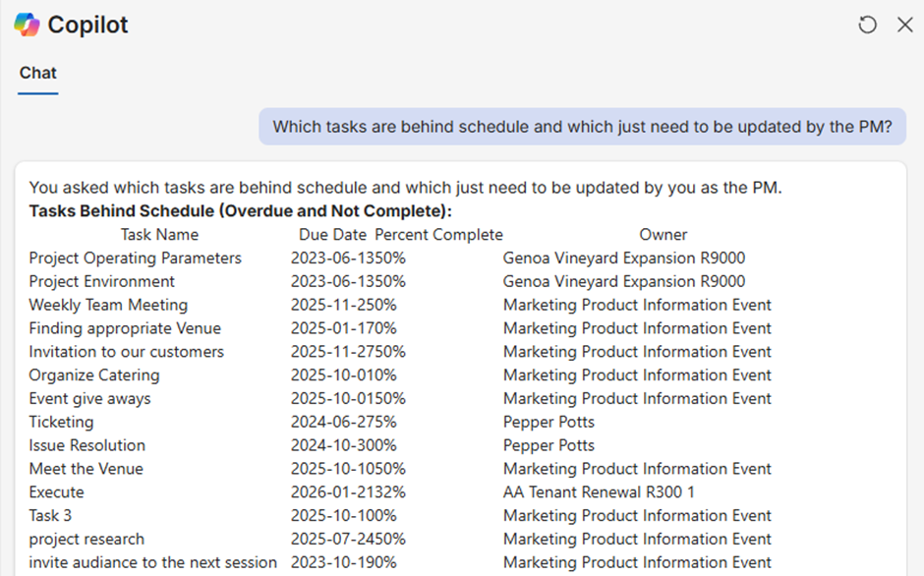The image size is (924, 576).
Task: Click Marketing owner in Weekly Team Meeting row
Action: (x=637, y=305)
